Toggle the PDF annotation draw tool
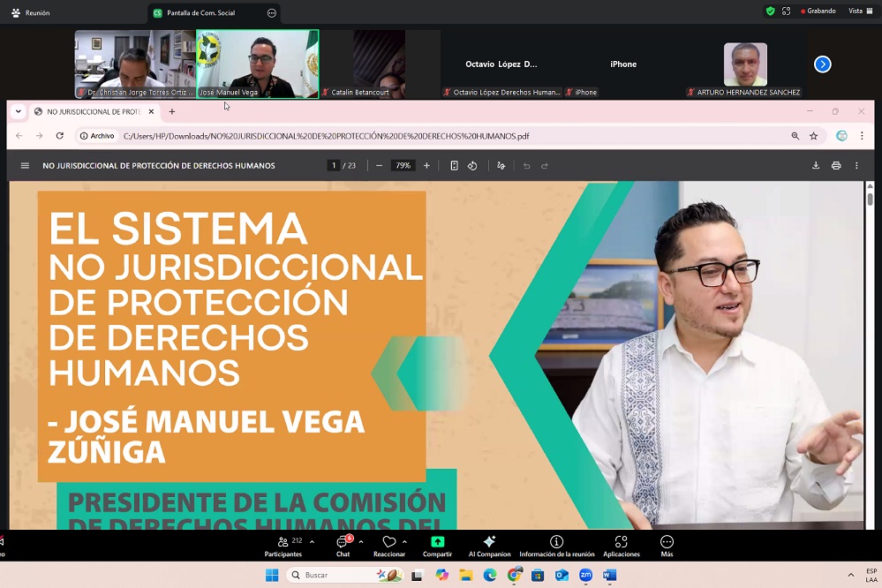Viewport: 882px width, 588px height. 501,166
